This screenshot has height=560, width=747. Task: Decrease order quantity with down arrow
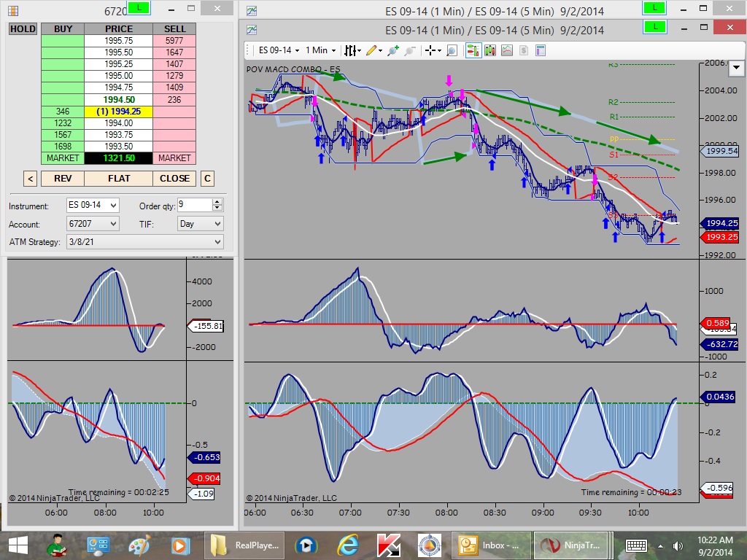(217, 209)
